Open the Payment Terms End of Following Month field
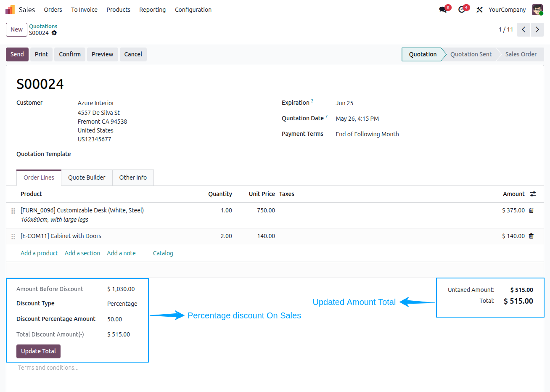Viewport: 550px width, 392px height. click(x=367, y=134)
